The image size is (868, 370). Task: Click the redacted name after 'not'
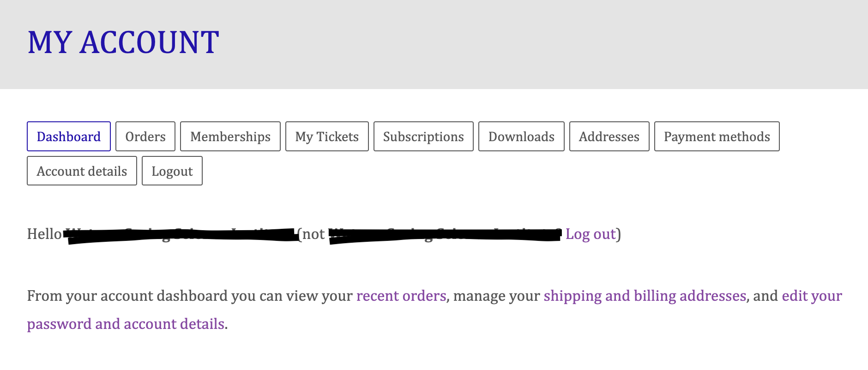445,235
